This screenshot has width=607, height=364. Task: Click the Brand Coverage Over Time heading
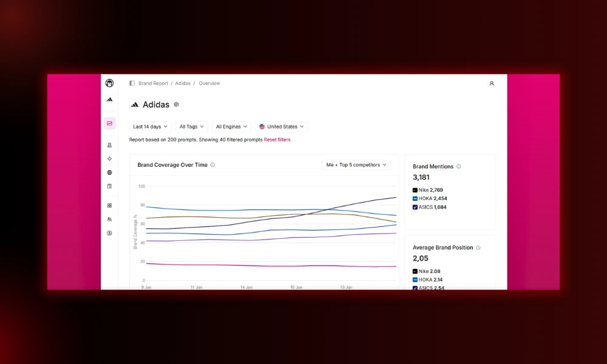pos(172,165)
